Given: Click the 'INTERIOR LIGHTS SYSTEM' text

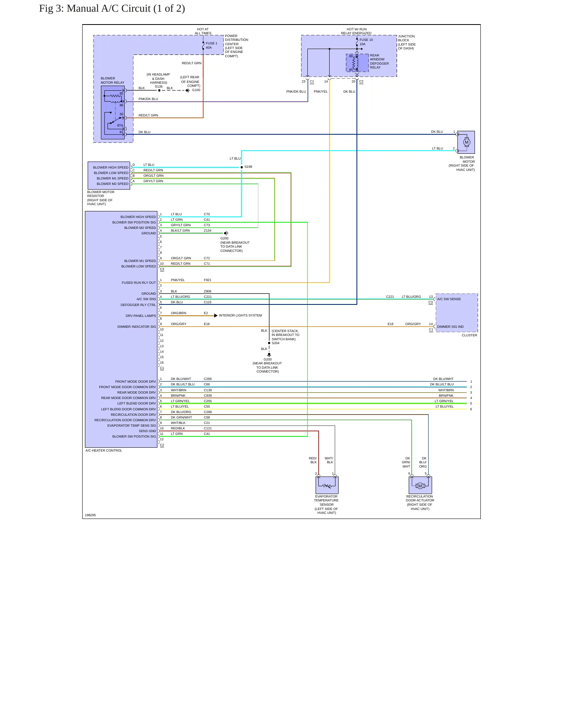Looking at the screenshot, I should coord(240,315).
